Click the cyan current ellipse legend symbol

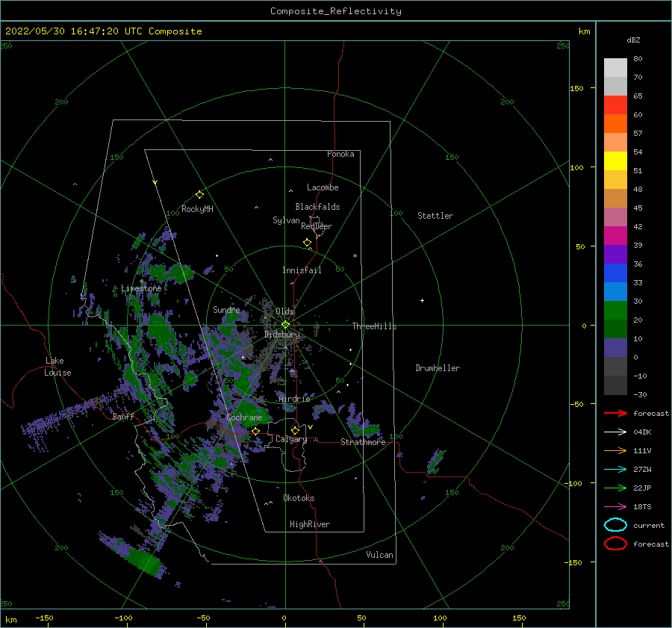[x=615, y=525]
